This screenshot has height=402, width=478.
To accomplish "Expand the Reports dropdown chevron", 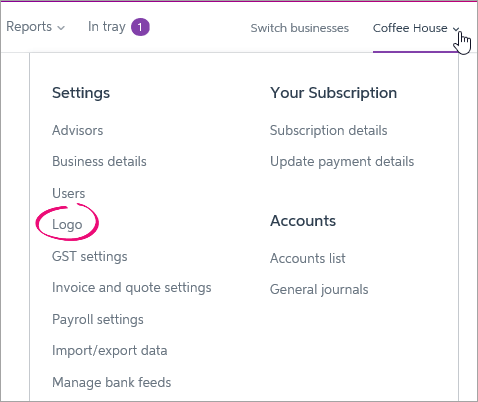I will (x=61, y=28).
